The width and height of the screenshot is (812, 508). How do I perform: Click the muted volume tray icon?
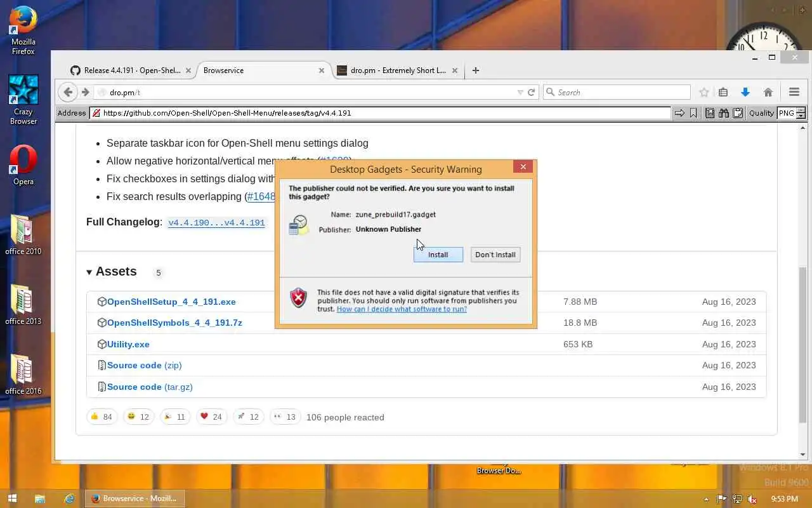[x=752, y=499]
